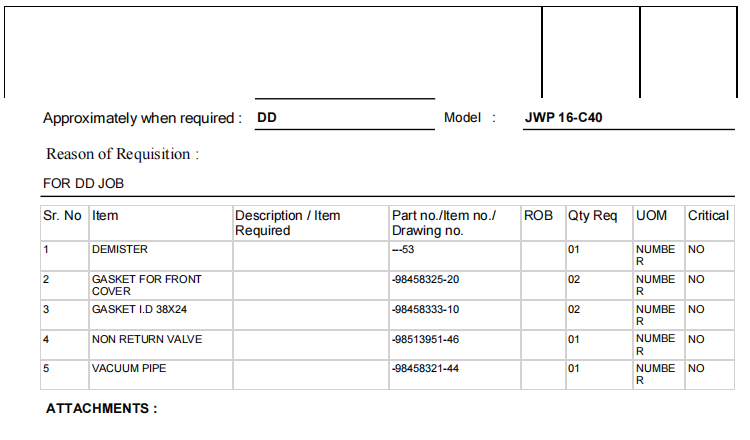Click the 'NON RETURN VALVE' item cell

click(x=146, y=340)
